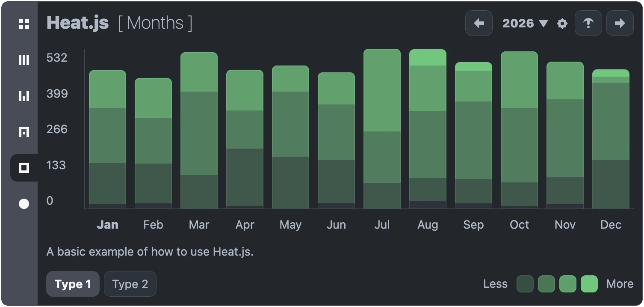
Task: Click the brightest green swatch near More
Action: pos(589,284)
